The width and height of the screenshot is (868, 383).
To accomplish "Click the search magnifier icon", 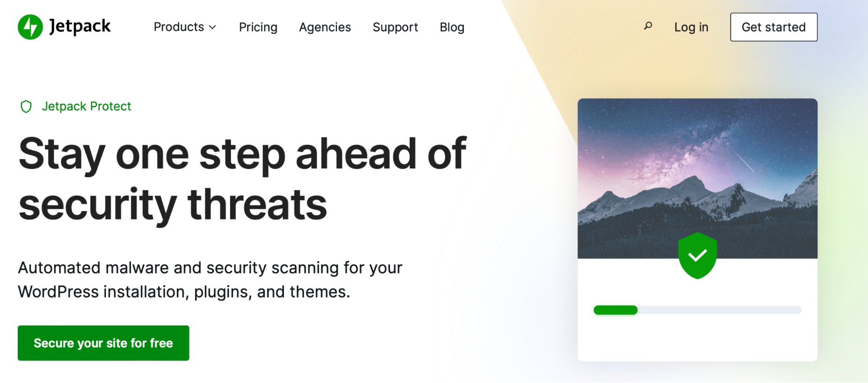I will pos(648,26).
